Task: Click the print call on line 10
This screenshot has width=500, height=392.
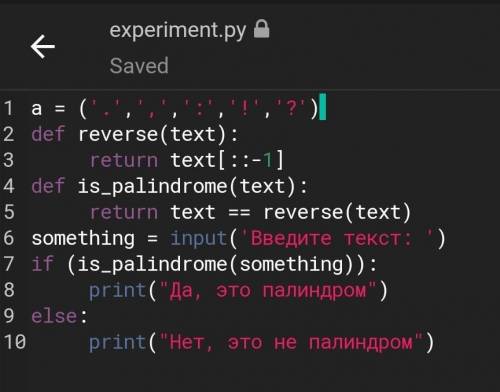Action: 117,343
